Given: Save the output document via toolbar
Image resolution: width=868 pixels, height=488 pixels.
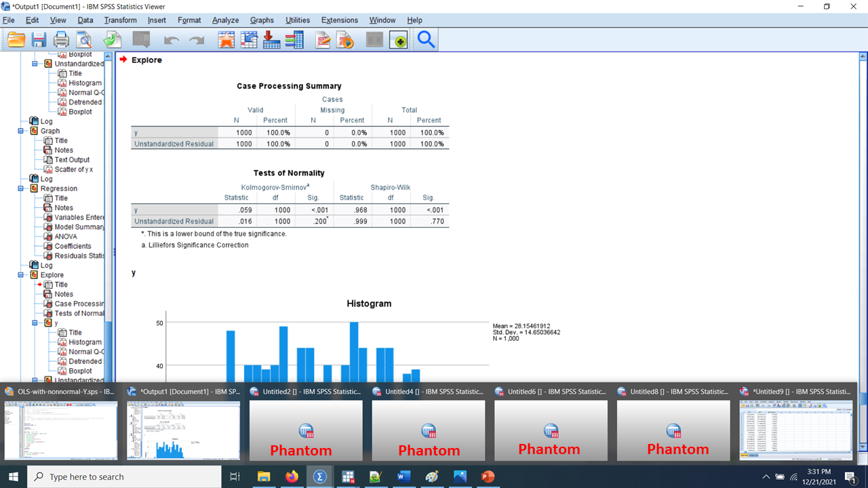Looking at the screenshot, I should tap(39, 40).
